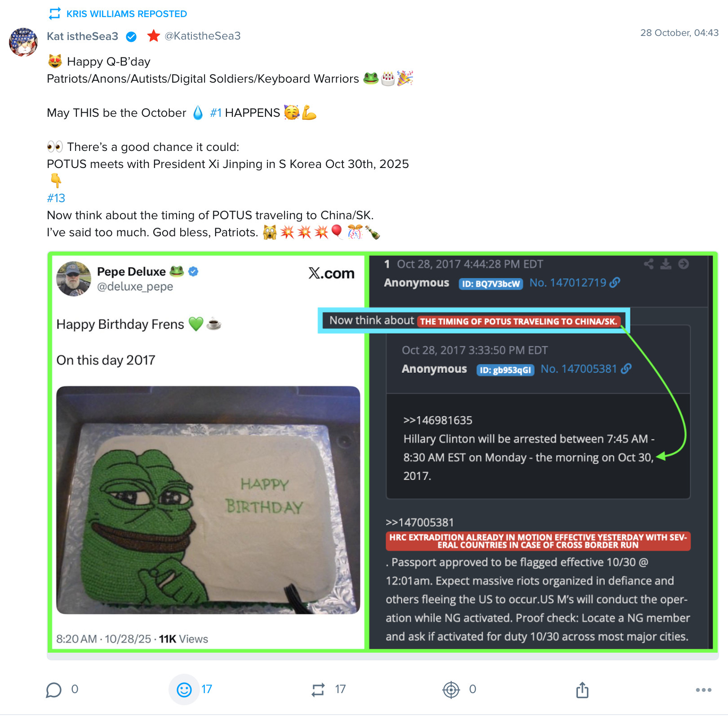Click the reaction count 17 beside smiley

207,689
